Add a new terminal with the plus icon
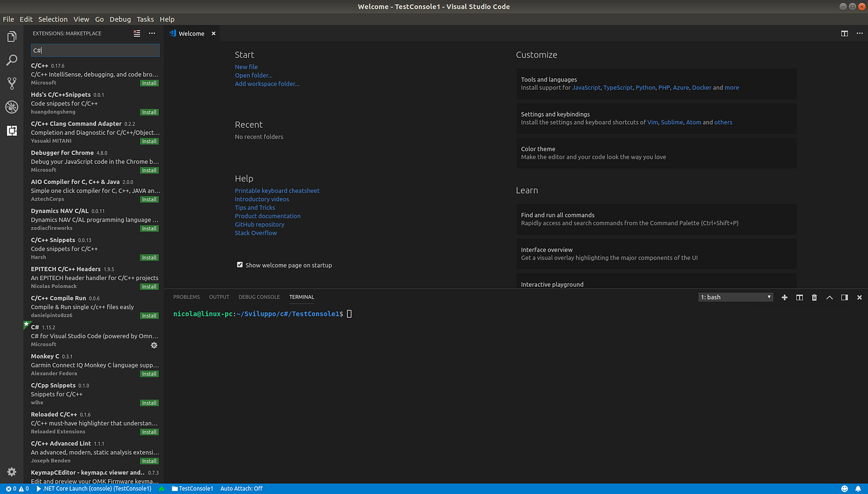 (784, 297)
